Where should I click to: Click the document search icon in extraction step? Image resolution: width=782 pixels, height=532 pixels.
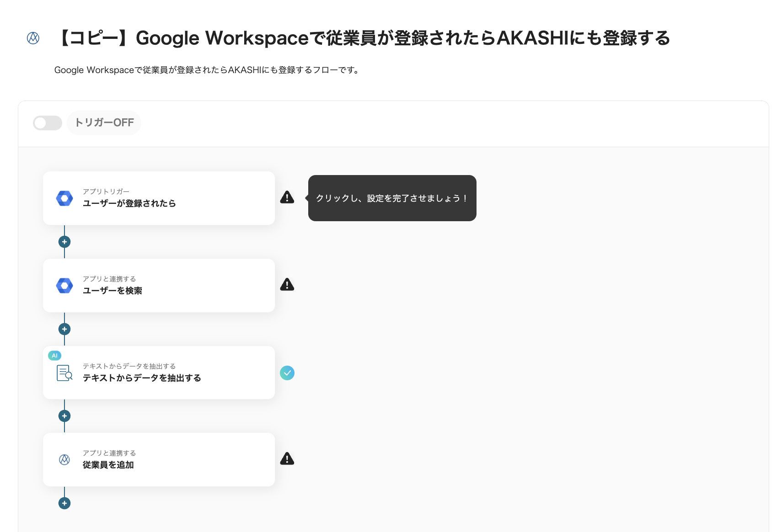point(64,373)
